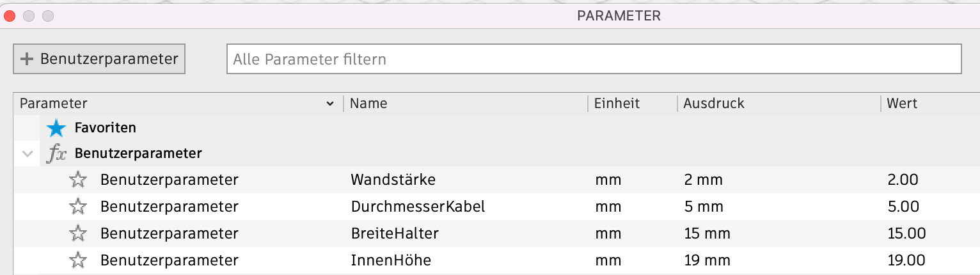Click the 15 mm expression of BreiteHalter

pyautogui.click(x=707, y=233)
